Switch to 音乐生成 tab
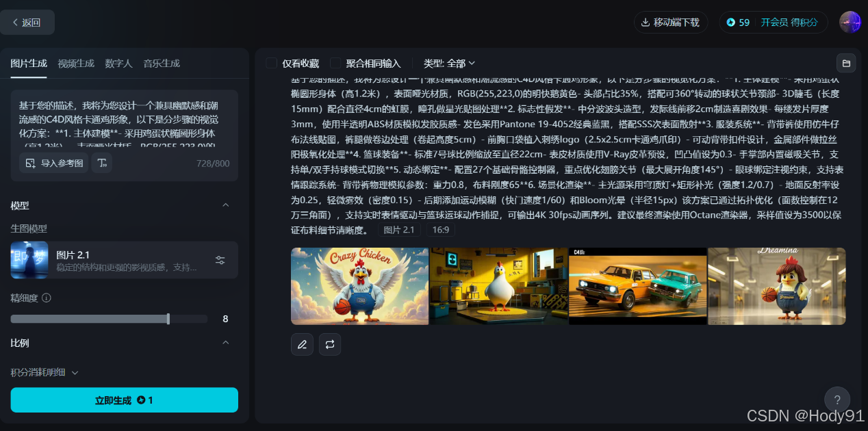The width and height of the screenshot is (868, 431). point(162,64)
